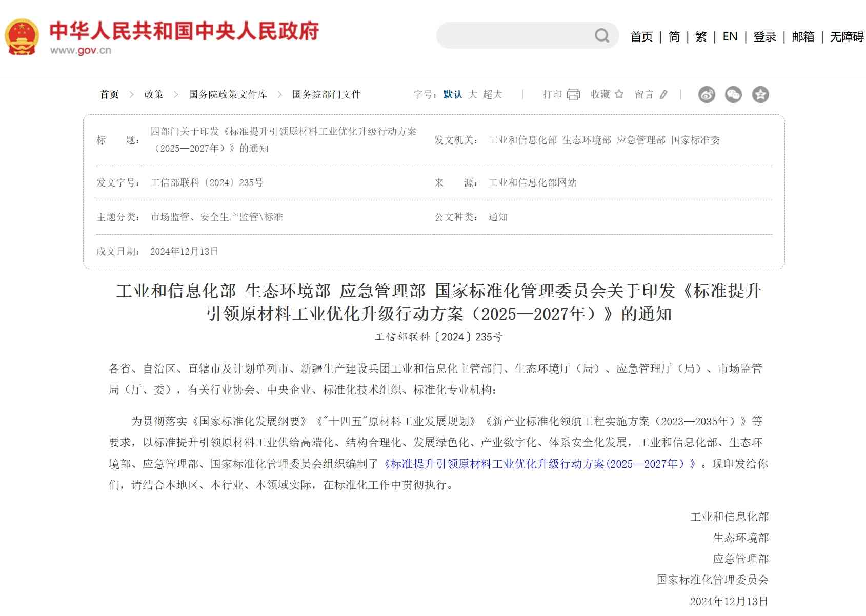
Task: Set font size to 大
Action: point(472,95)
